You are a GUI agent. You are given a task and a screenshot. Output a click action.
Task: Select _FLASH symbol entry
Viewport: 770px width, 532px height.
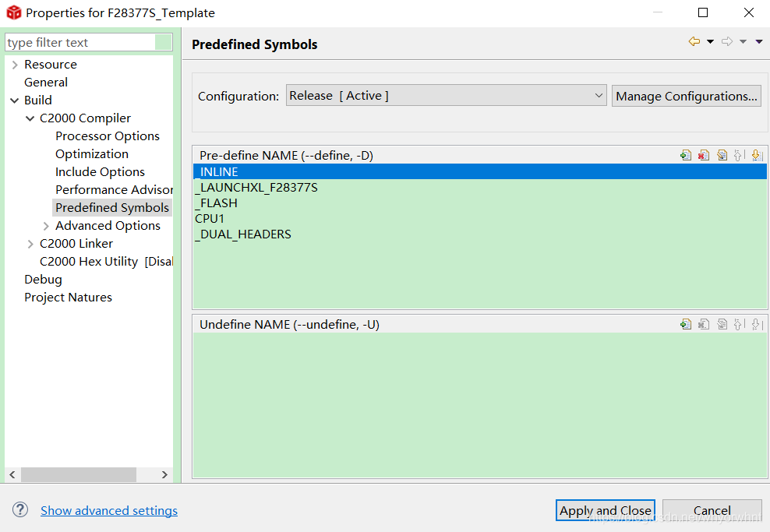coord(480,203)
